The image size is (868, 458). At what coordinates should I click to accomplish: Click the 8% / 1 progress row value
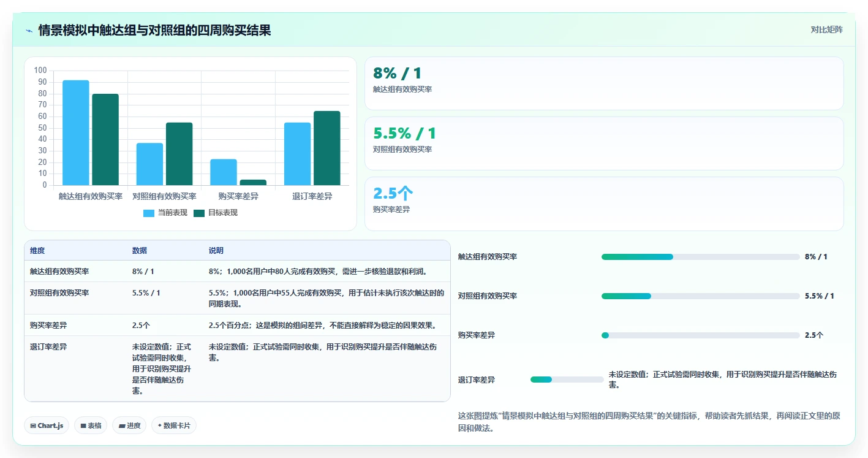pos(816,257)
